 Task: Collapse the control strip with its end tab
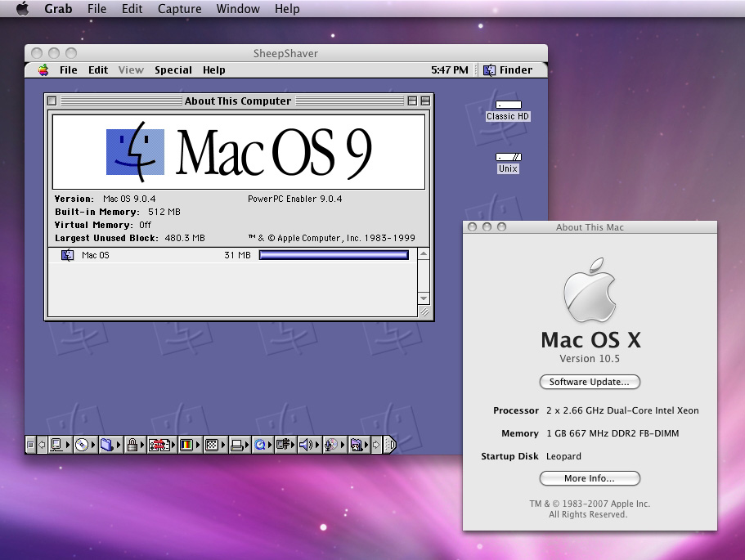pyautogui.click(x=390, y=445)
